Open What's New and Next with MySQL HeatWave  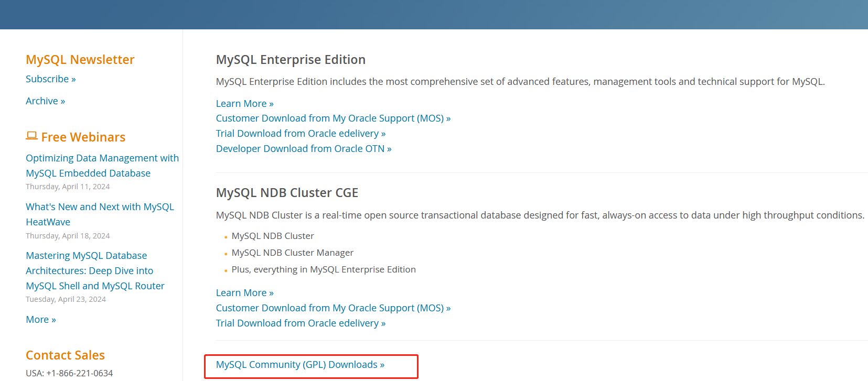(x=100, y=214)
